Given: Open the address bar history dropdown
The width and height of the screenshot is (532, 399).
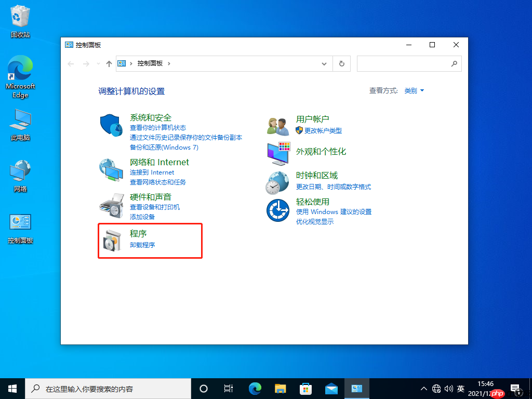Looking at the screenshot, I should pos(324,63).
